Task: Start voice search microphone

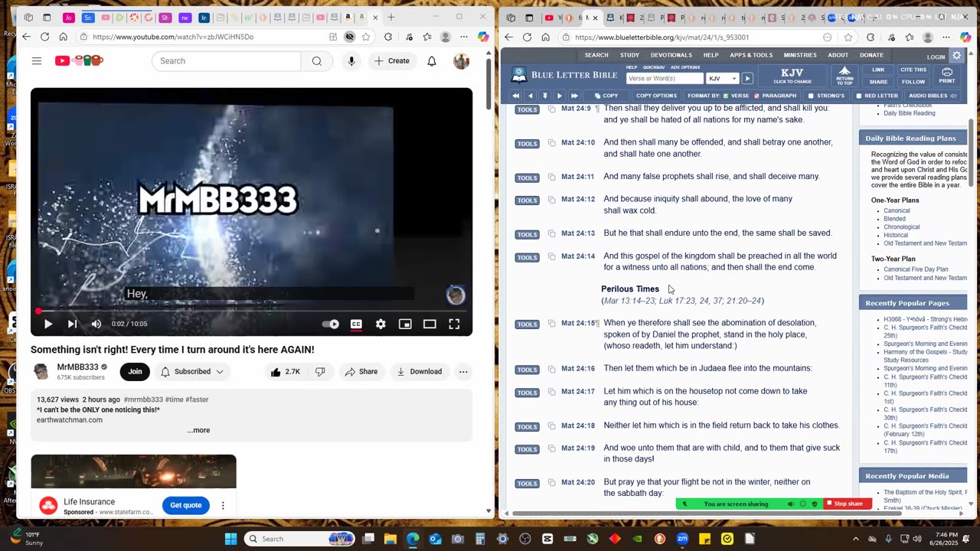Action: [x=351, y=60]
